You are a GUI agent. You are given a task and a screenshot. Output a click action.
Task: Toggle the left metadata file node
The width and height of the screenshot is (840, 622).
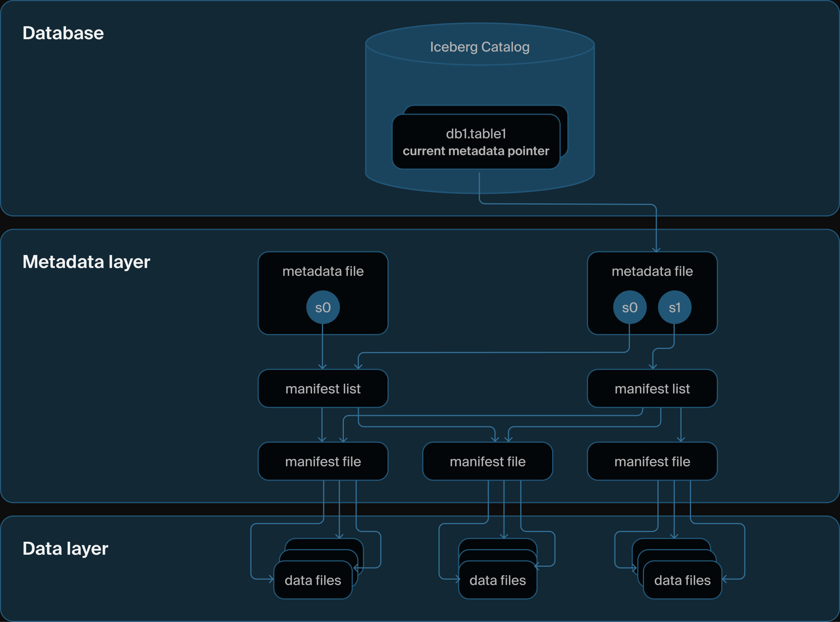click(323, 272)
